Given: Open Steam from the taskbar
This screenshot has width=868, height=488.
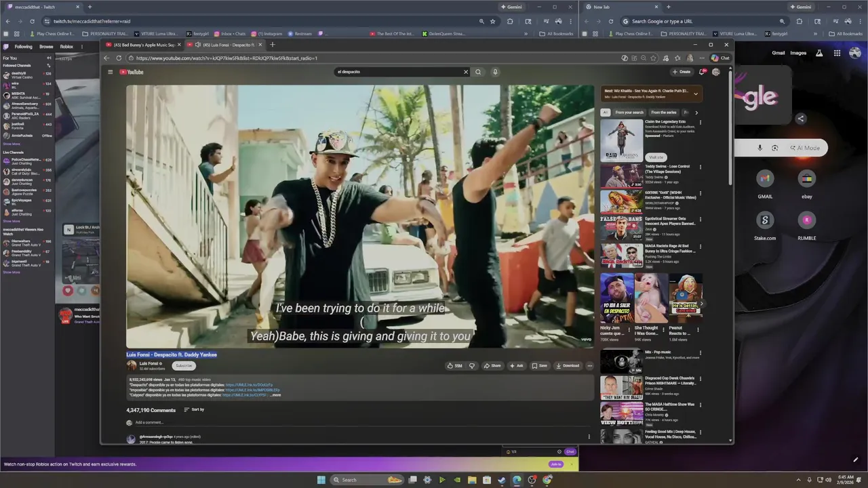Looking at the screenshot, I should 502,480.
